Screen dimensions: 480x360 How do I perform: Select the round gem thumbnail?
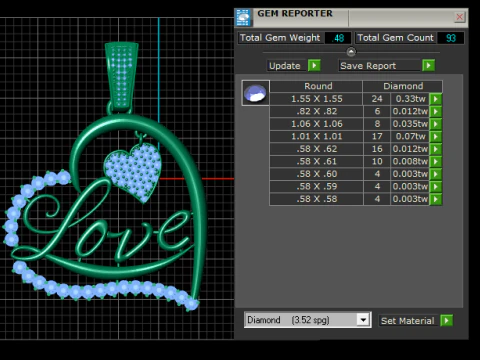255,93
